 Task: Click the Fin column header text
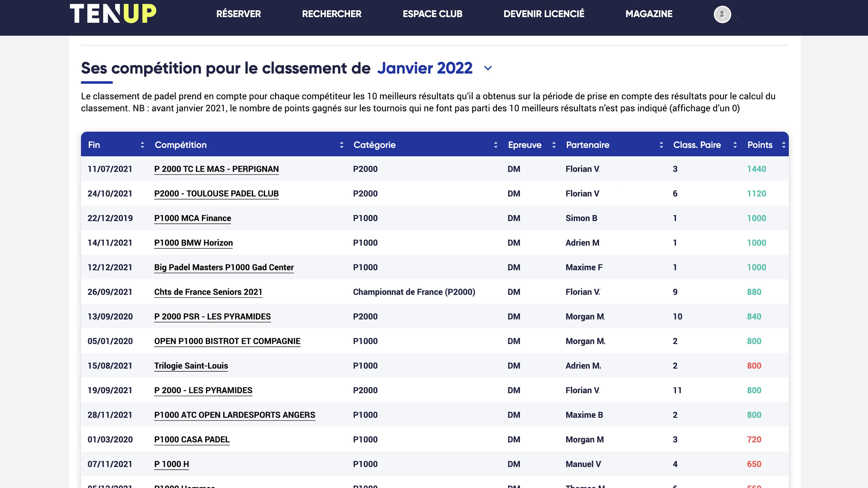pyautogui.click(x=94, y=145)
